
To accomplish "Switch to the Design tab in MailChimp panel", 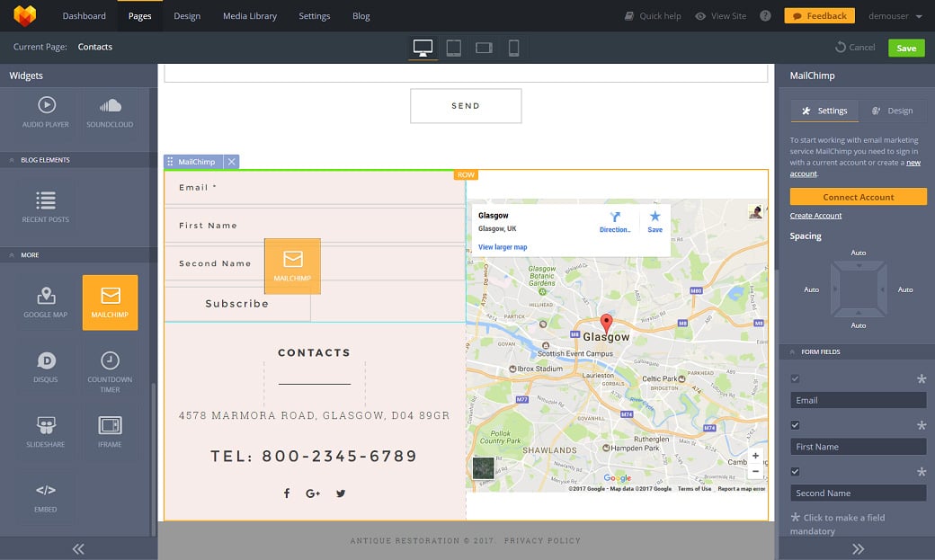I will click(892, 111).
